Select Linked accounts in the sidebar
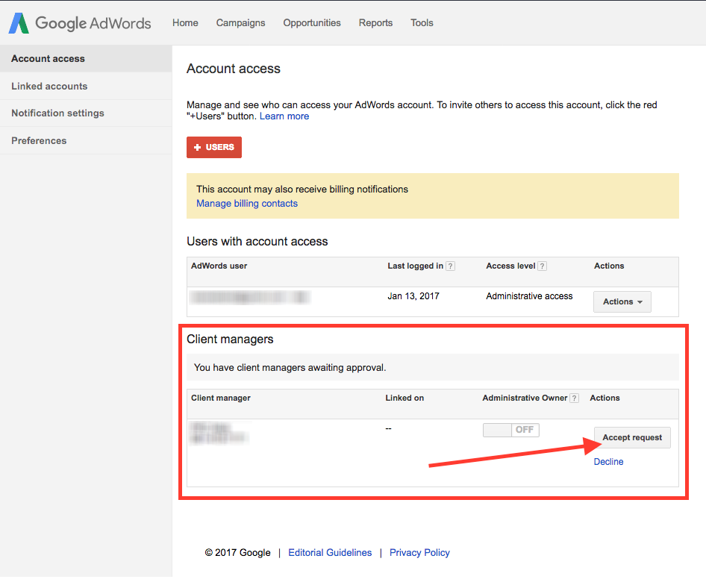 (86, 86)
